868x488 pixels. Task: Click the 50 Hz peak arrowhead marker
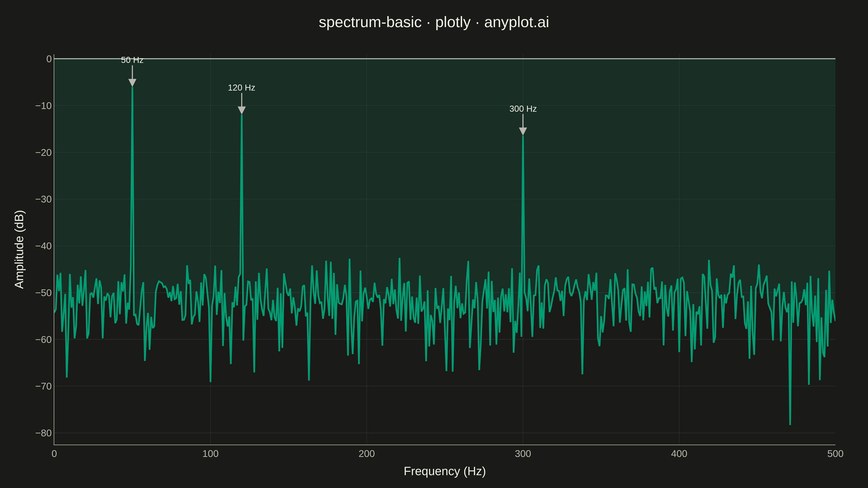pos(132,83)
